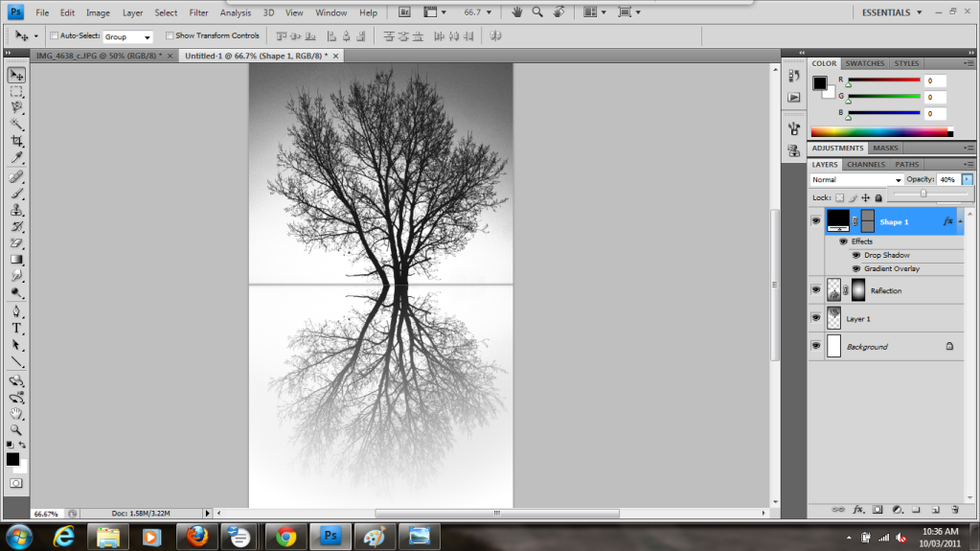
Task: Toggle all Effects visibility
Action: (843, 241)
